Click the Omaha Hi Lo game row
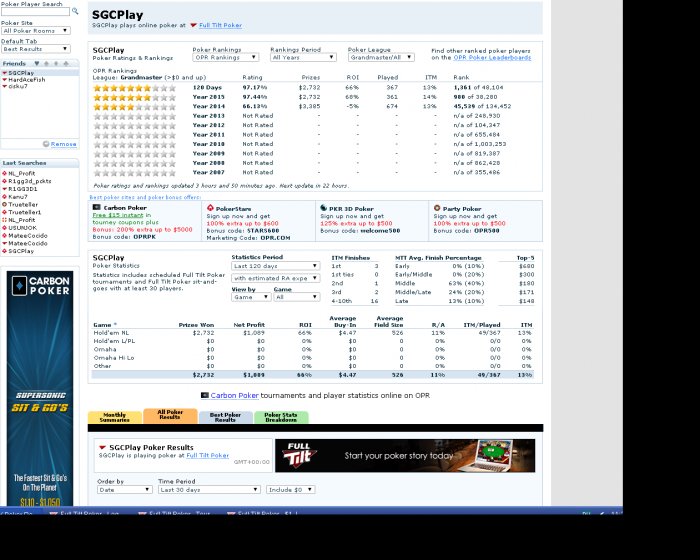This screenshot has height=560, width=700. 312,358
